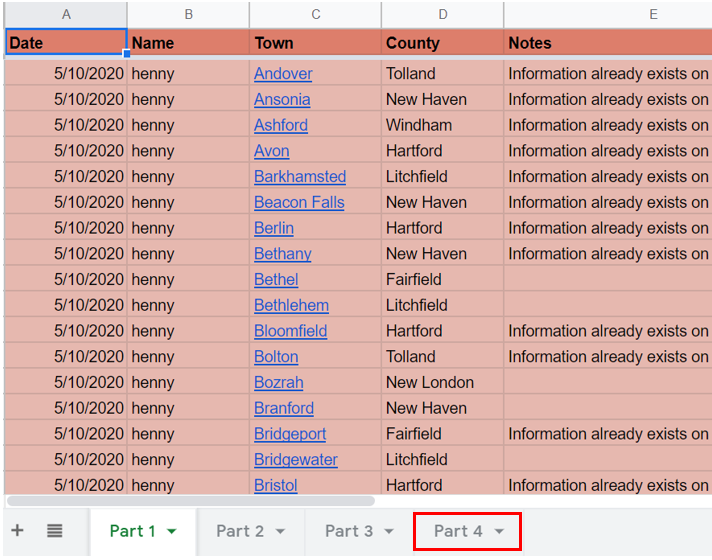Switch to the Part 4 sheet tab
The image size is (712, 560).
[458, 531]
